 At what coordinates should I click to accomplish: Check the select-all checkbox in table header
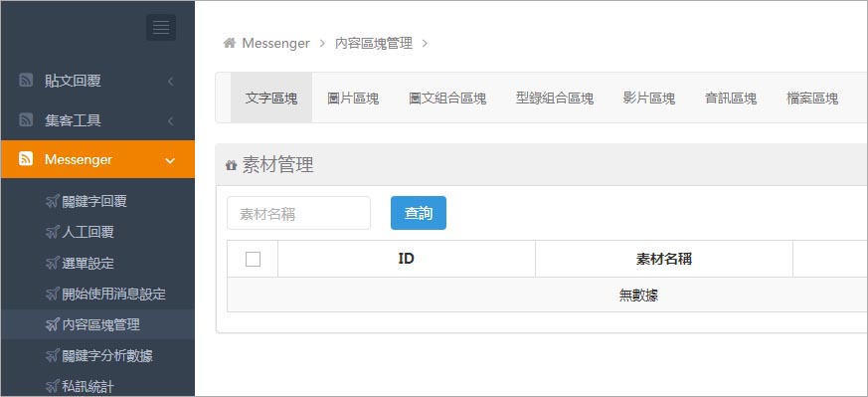click(253, 259)
